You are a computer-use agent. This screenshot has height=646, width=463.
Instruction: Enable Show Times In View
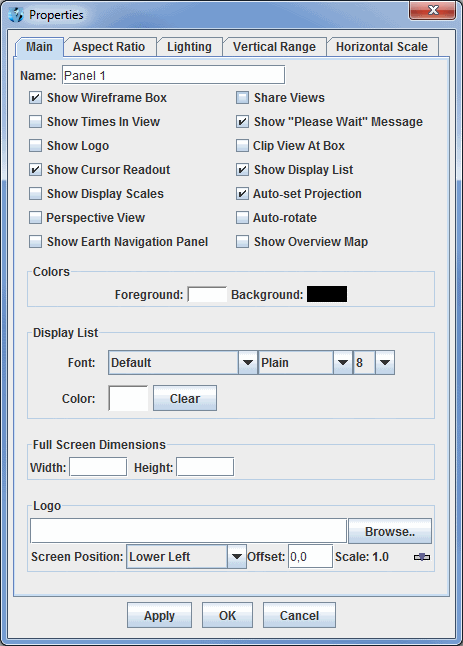point(35,122)
